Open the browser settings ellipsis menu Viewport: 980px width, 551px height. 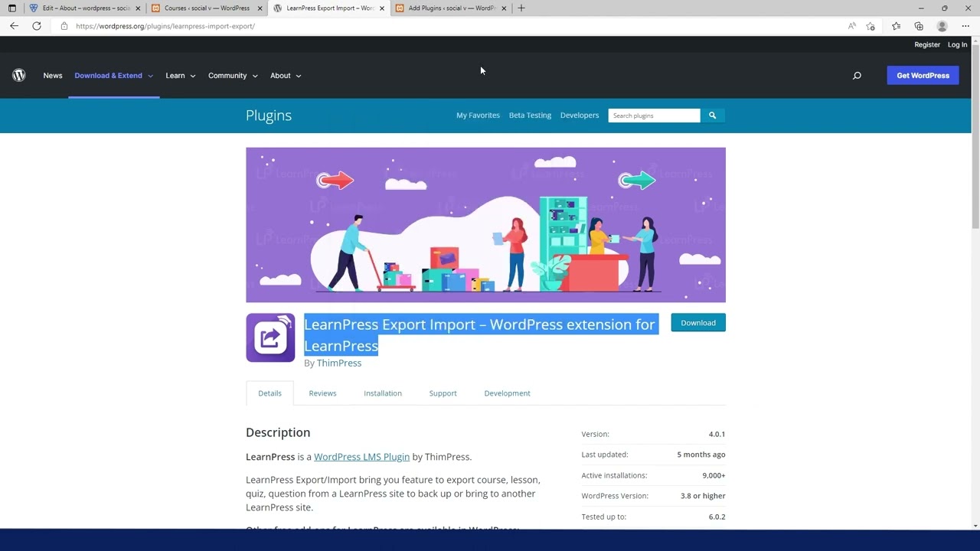pos(965,26)
